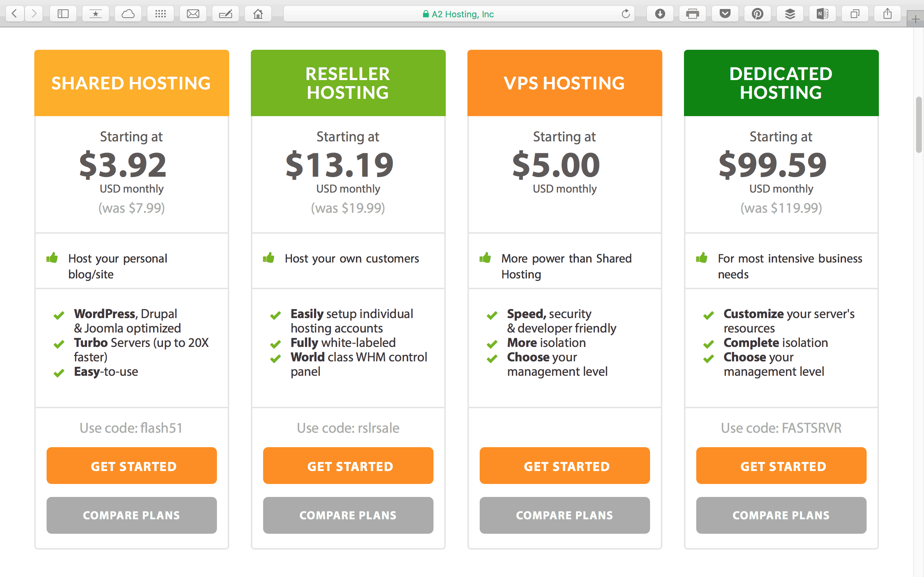This screenshot has height=577, width=924.
Task: Reload the page using refresh icon
Action: [626, 14]
